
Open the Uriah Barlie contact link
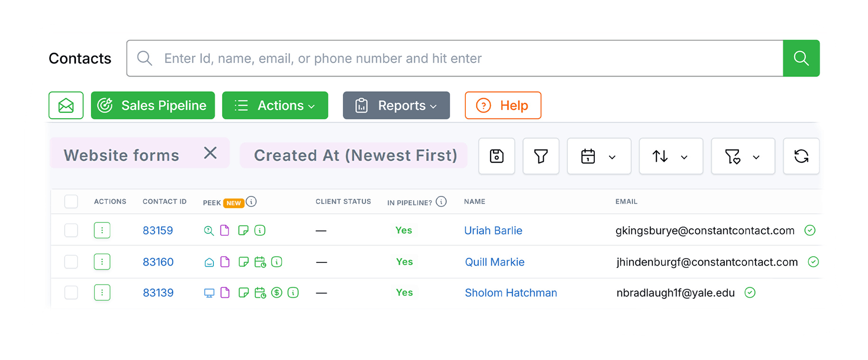pos(493,231)
